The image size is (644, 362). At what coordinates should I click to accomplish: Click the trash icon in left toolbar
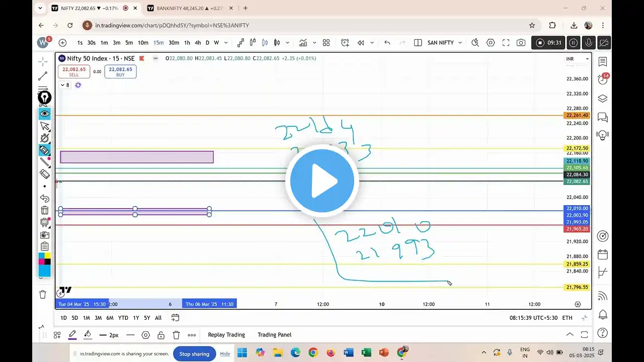[44, 210]
